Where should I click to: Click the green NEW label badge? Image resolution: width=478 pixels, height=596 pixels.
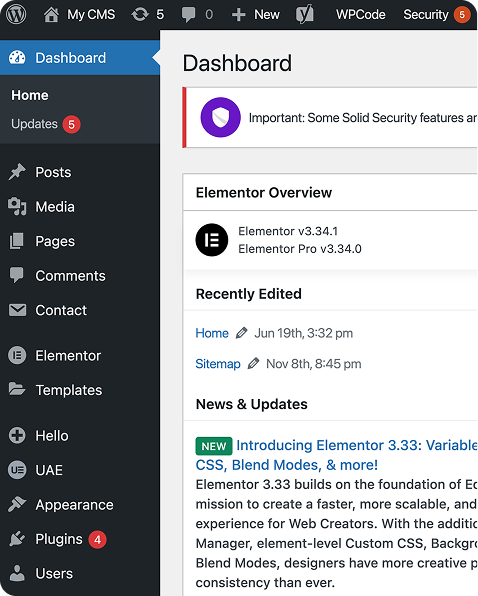pos(214,446)
